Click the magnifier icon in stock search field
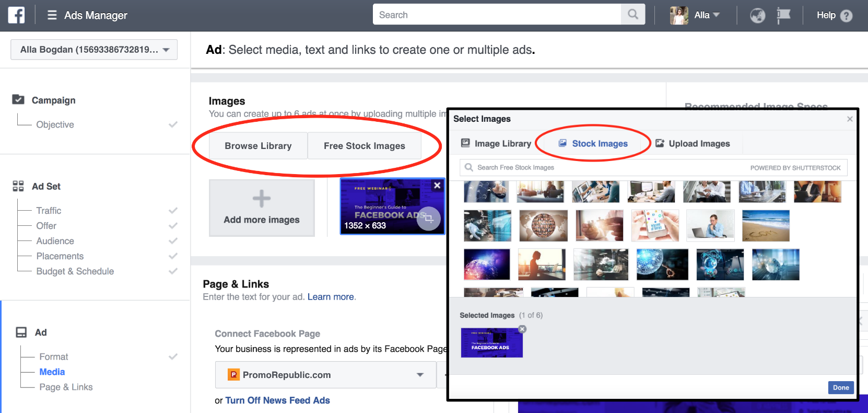This screenshot has height=413, width=868. click(x=468, y=167)
